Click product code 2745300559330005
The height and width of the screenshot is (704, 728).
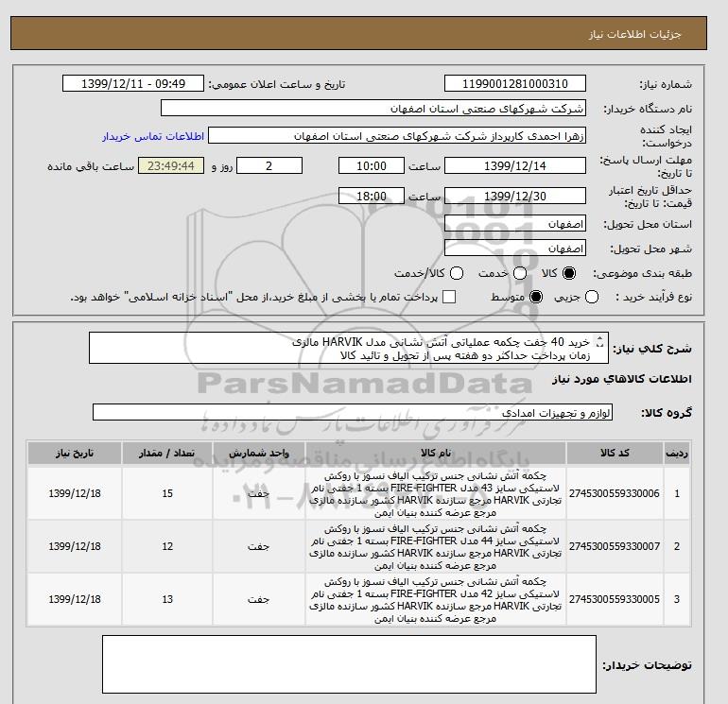[x=615, y=599]
